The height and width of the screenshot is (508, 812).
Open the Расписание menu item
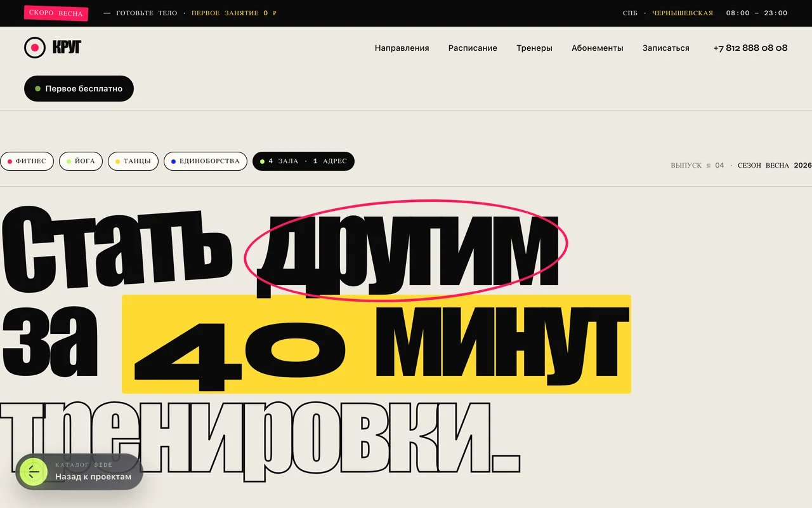(473, 48)
